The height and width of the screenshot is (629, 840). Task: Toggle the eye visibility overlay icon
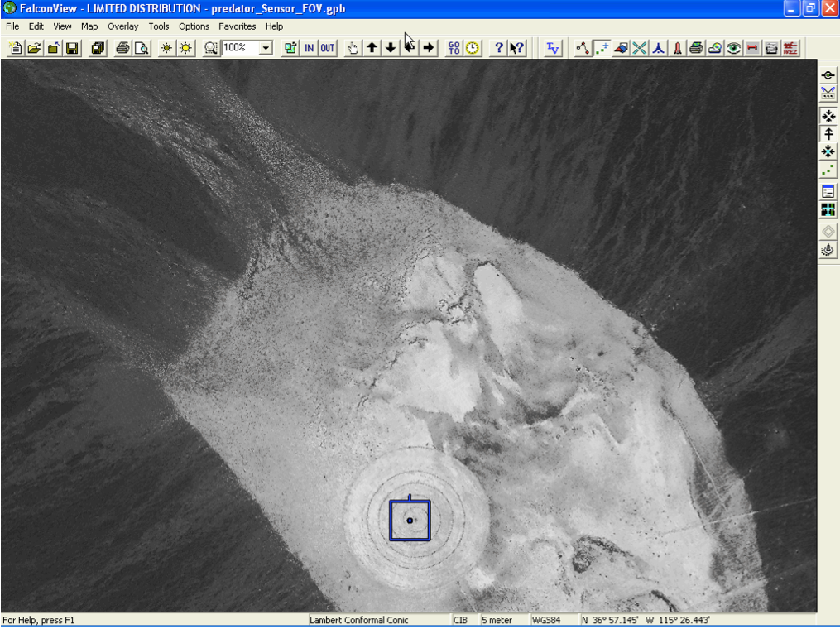tap(733, 48)
